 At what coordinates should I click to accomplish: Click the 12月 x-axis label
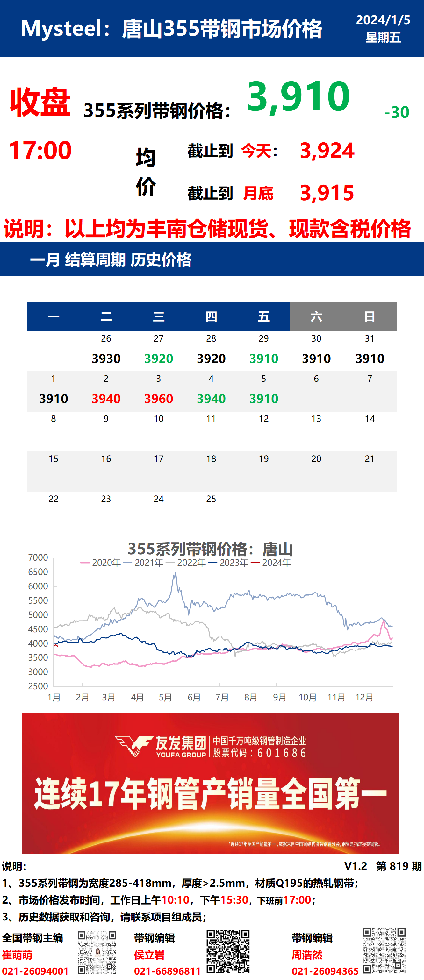364,698
